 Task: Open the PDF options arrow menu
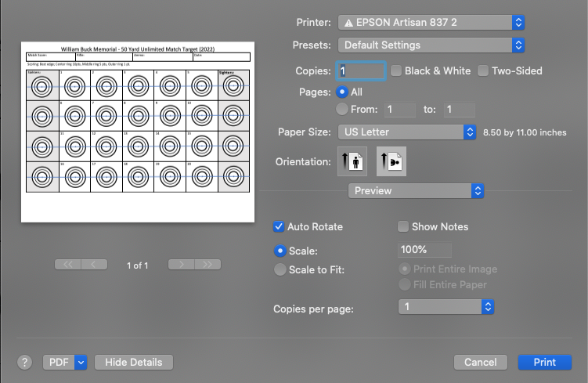tap(81, 362)
